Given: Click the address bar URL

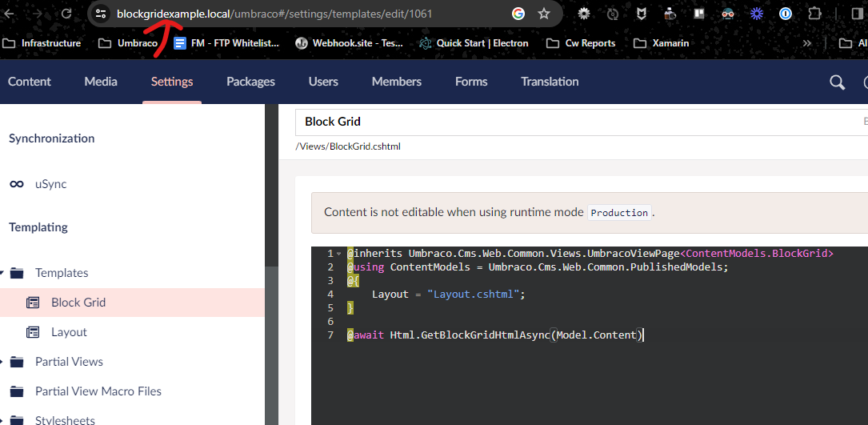Looking at the screenshot, I should (274, 14).
